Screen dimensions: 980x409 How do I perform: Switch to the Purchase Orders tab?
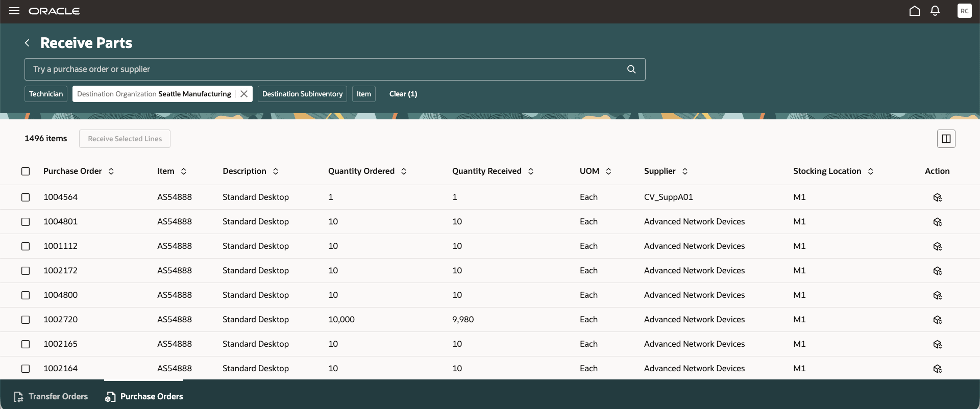click(144, 396)
